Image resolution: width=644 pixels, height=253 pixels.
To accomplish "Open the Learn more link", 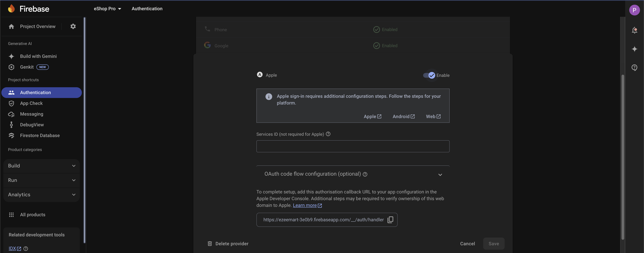I will point(307,205).
